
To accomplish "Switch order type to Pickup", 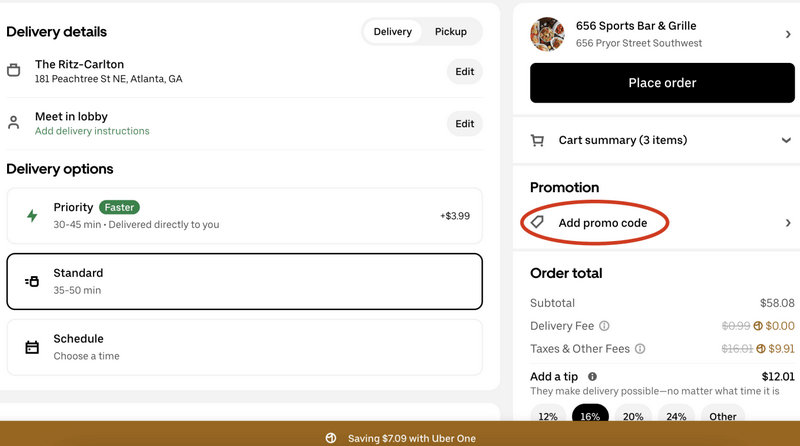I will coord(450,32).
